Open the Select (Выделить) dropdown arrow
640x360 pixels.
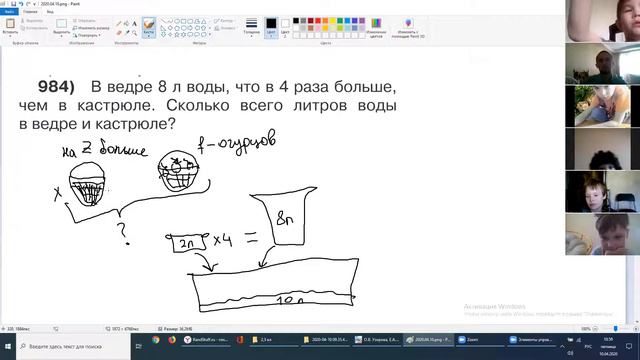tap(62, 36)
